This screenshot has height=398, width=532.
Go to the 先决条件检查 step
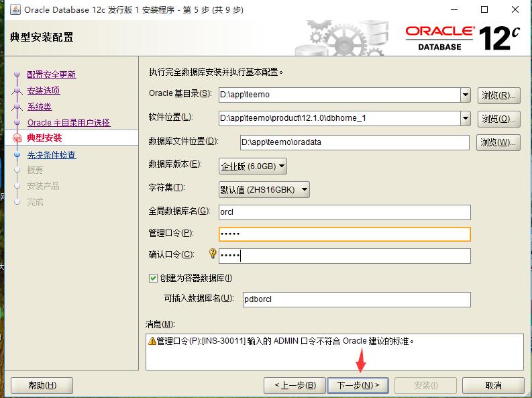[52, 155]
